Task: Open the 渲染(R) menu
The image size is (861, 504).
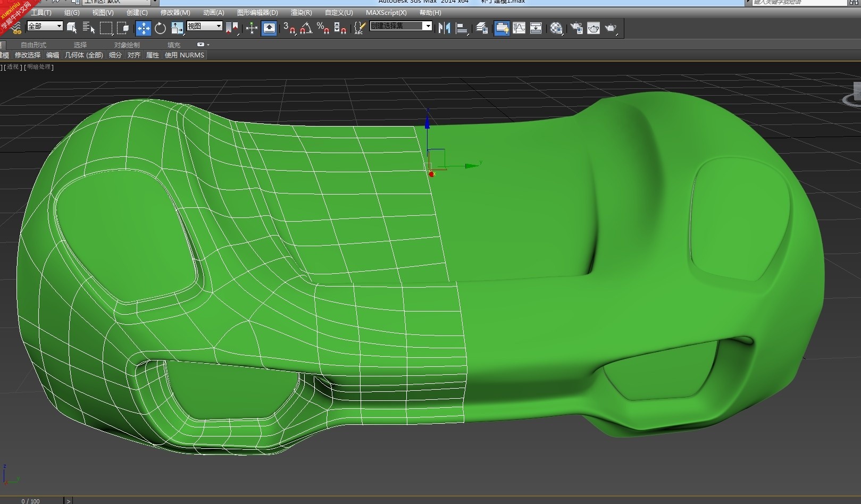Action: tap(302, 12)
